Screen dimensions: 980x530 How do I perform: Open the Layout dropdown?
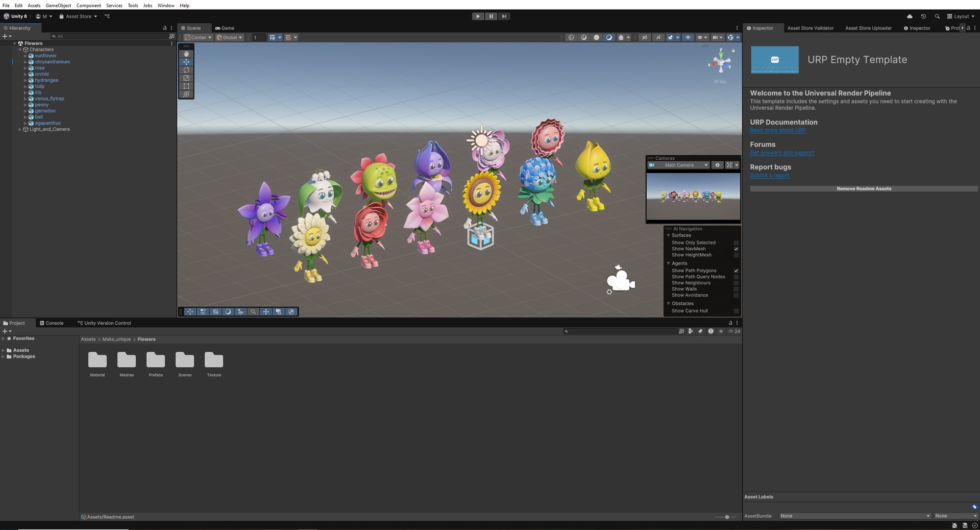[961, 16]
